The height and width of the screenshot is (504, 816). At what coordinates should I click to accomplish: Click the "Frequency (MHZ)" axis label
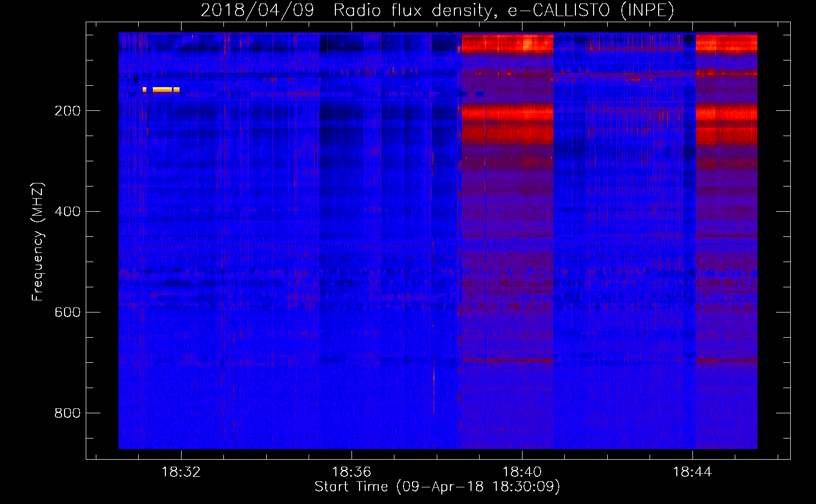pyautogui.click(x=38, y=241)
